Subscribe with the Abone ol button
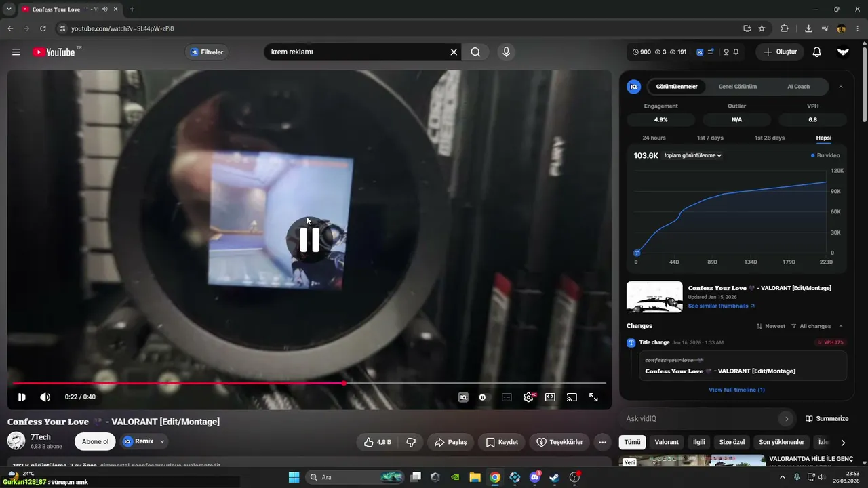This screenshot has height=488, width=868. pos(95,441)
